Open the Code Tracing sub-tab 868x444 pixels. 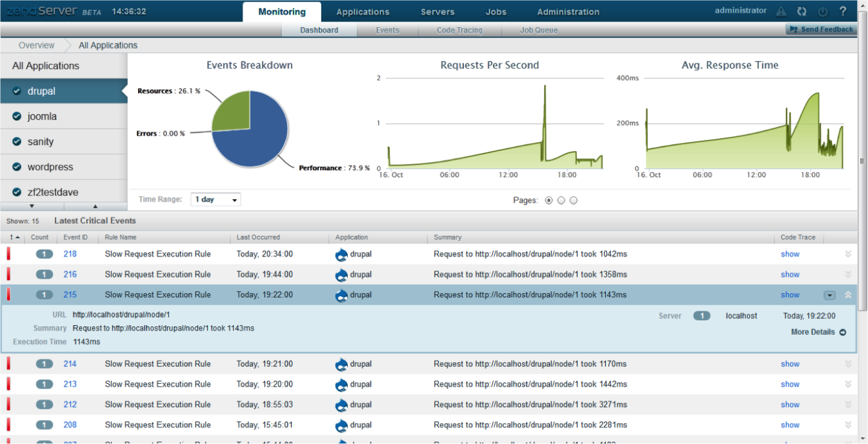[459, 30]
